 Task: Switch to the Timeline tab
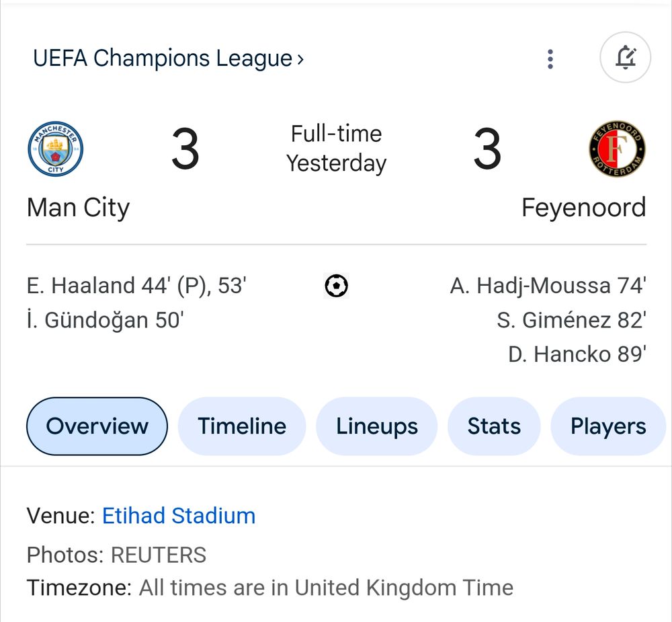(x=242, y=426)
